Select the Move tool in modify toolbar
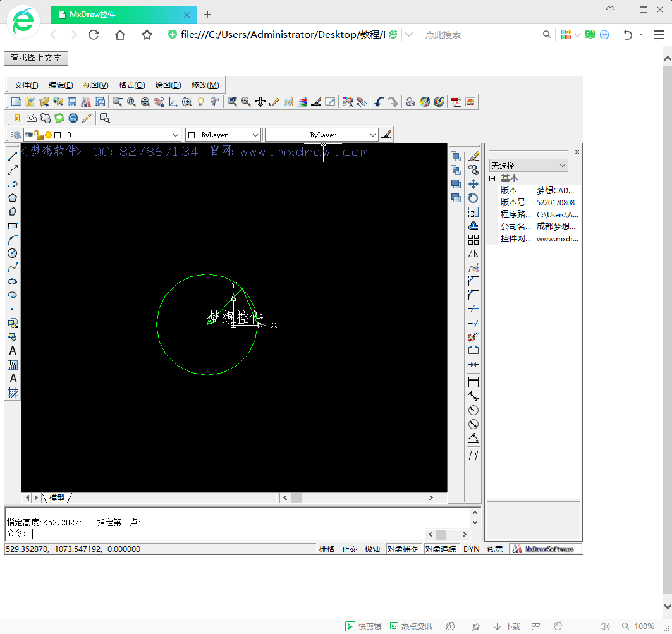672x634 pixels. [473, 184]
